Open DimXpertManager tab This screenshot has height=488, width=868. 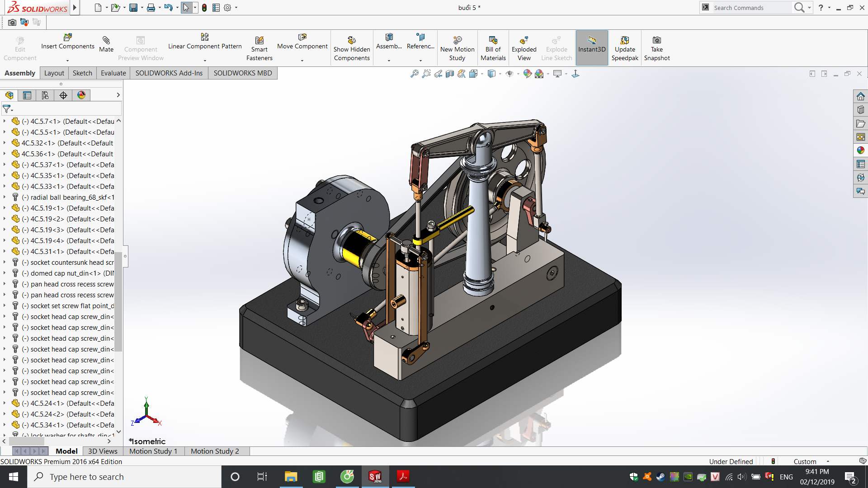tap(63, 95)
